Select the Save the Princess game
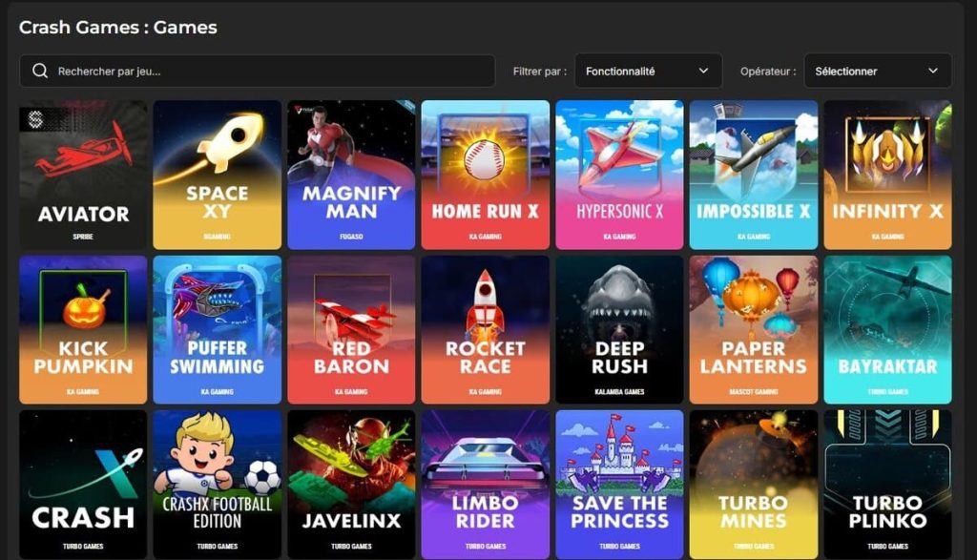The height and width of the screenshot is (560, 977). coord(619,484)
